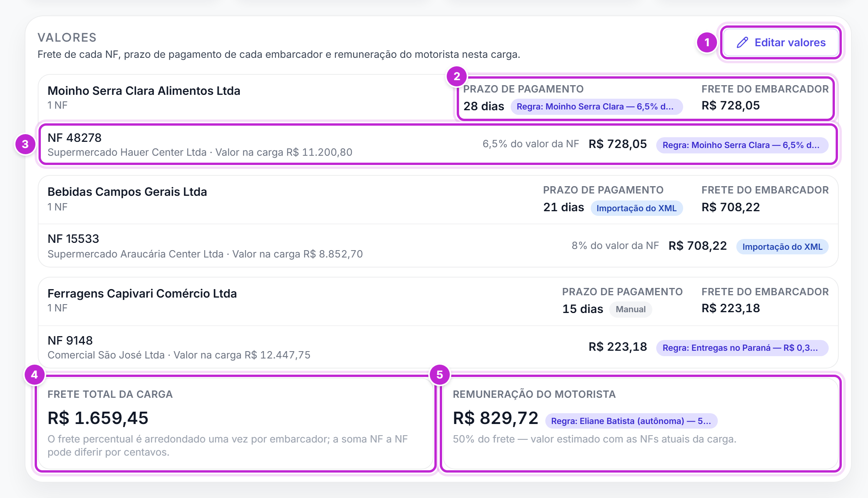The image size is (868, 498).
Task: Click the Supermercado Araucária Center Ltda line
Action: pos(205,254)
